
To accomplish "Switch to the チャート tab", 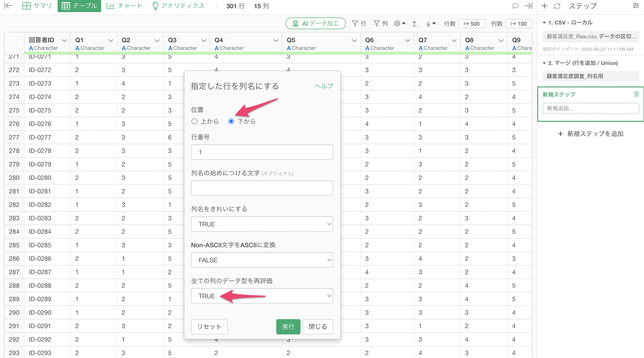I will click(124, 6).
